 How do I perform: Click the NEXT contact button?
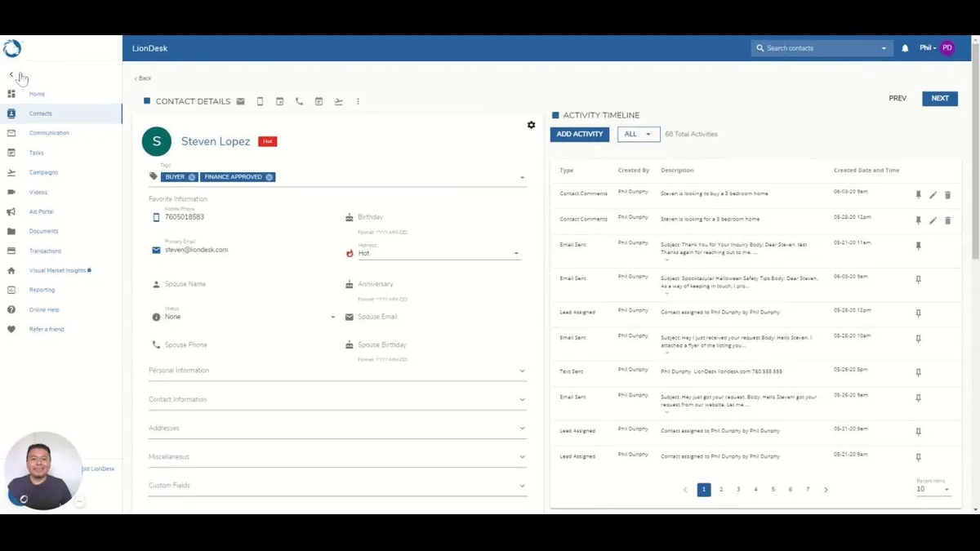(940, 98)
